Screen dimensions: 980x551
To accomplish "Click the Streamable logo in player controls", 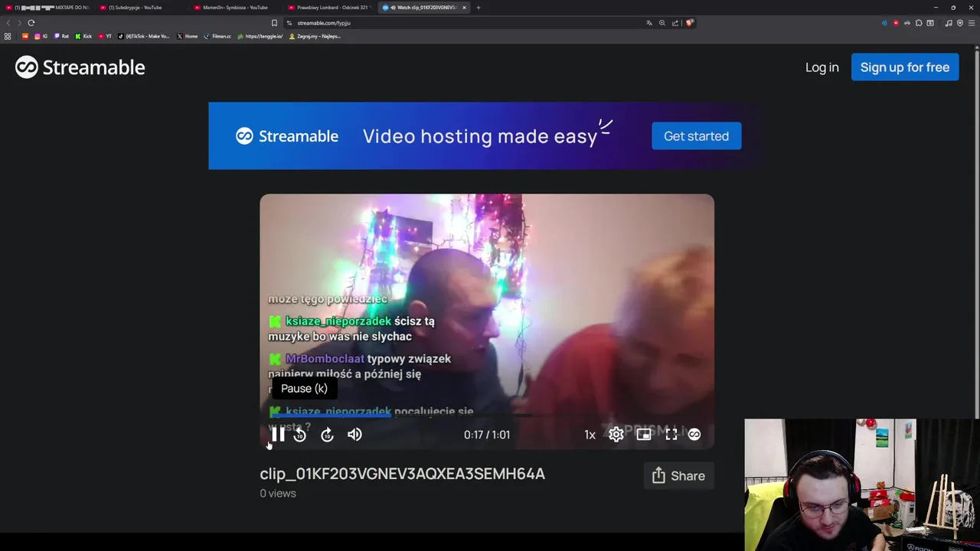I will click(x=694, y=435).
